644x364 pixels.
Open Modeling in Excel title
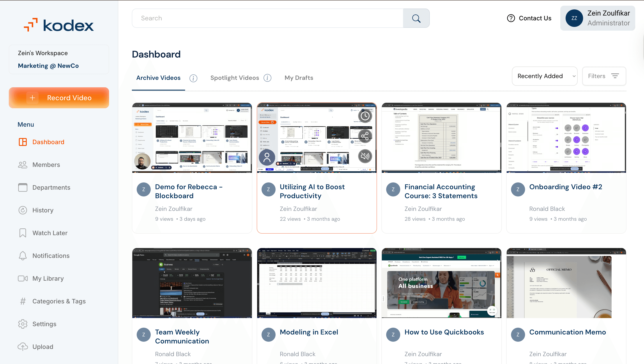(x=309, y=332)
